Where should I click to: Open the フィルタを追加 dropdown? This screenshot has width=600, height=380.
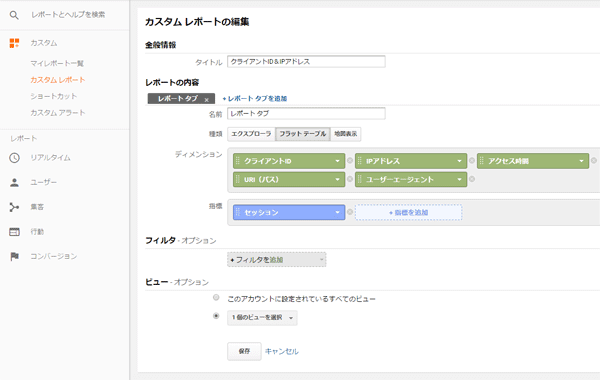[x=277, y=260]
